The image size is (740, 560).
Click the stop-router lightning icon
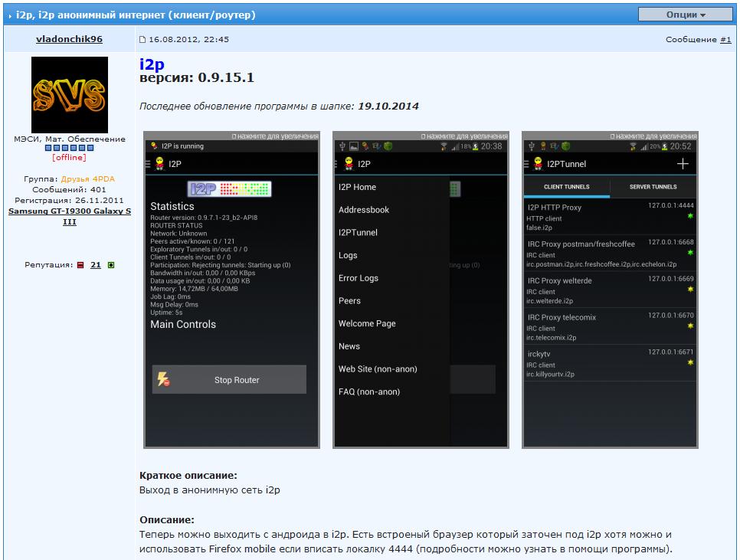point(164,379)
